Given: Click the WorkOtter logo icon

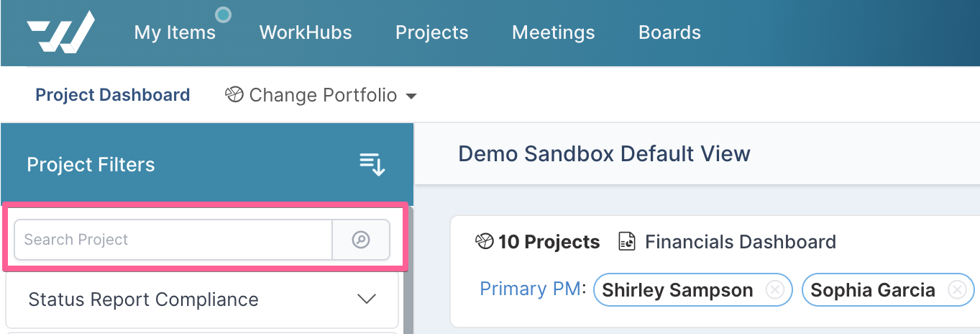Looking at the screenshot, I should pyautogui.click(x=61, y=32).
